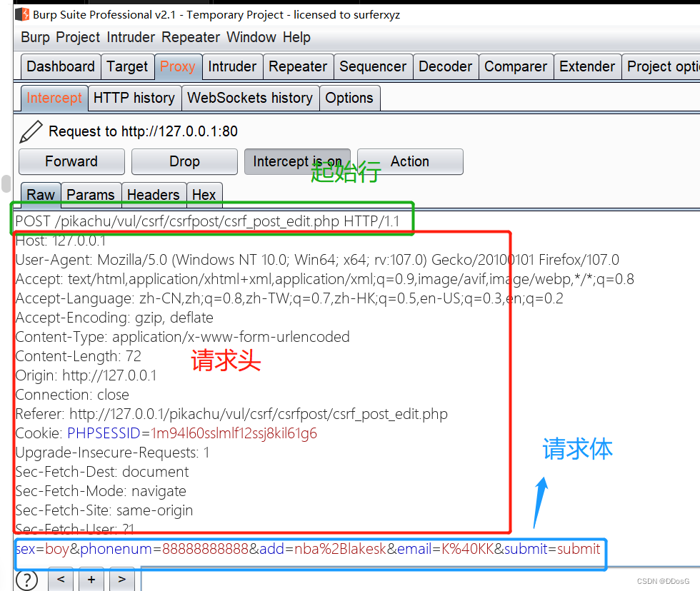Click the Accept-Encoding header line
The width and height of the screenshot is (700, 591).
point(114,318)
